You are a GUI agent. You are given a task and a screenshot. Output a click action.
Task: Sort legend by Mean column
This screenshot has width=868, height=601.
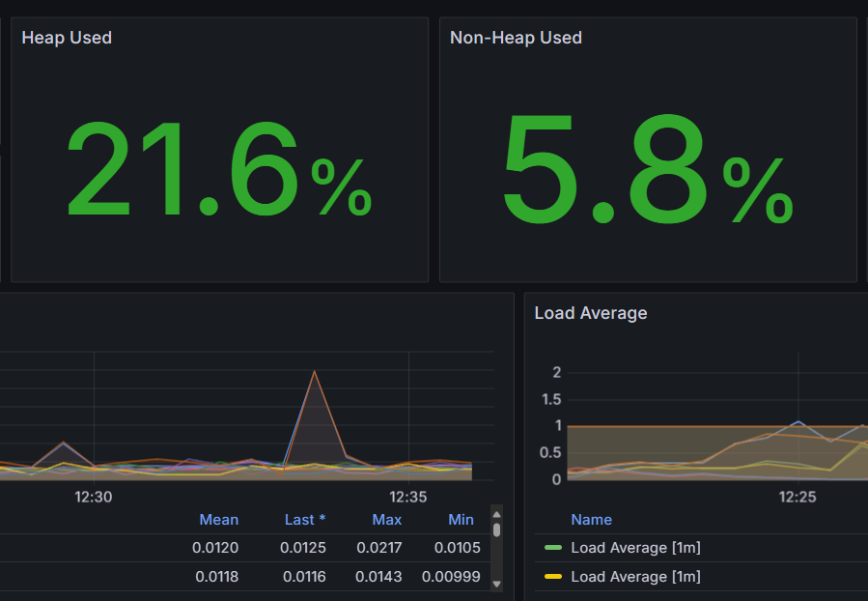tap(218, 520)
